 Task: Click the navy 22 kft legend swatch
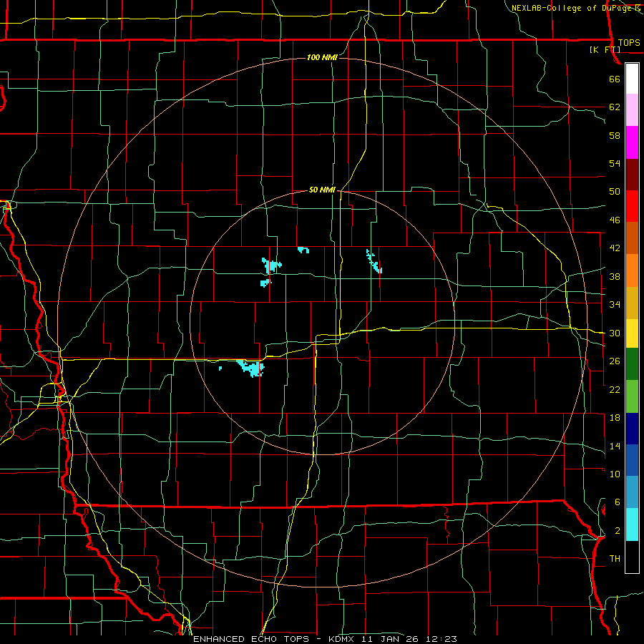632,429
